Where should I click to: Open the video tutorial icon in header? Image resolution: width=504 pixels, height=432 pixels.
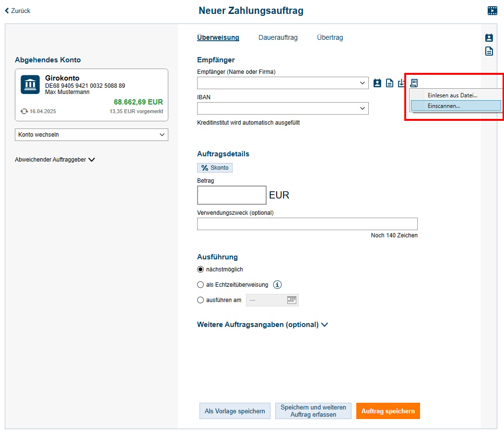(492, 11)
